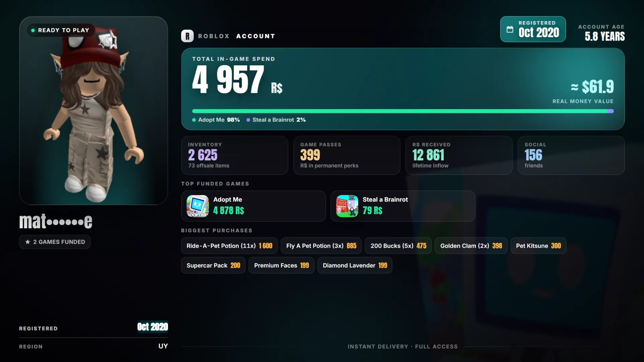
Task: Open the Inventory 2 625 stat card
Action: (234, 155)
